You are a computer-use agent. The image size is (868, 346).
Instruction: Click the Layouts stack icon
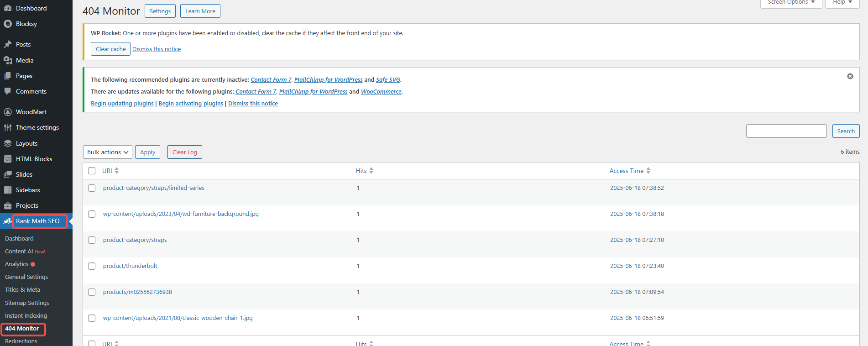pos(8,143)
